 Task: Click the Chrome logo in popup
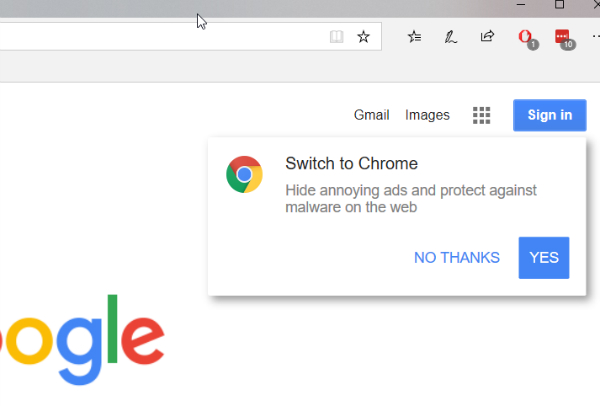point(244,174)
